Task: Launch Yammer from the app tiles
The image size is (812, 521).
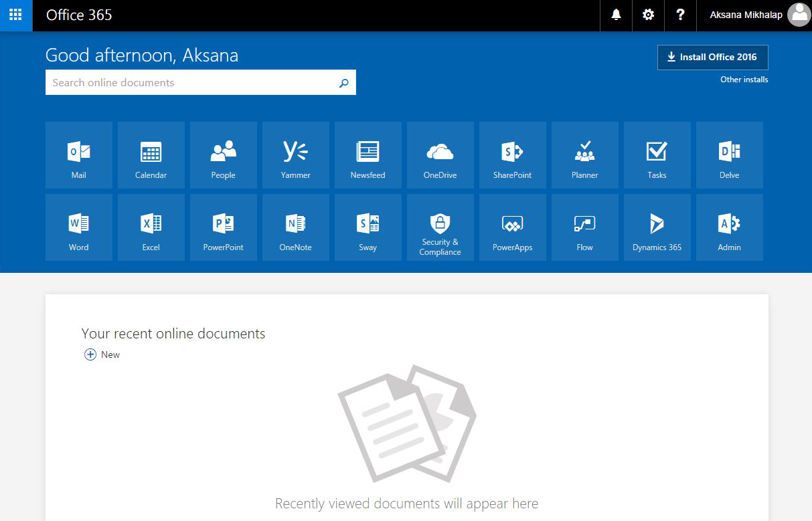Action: [x=296, y=155]
